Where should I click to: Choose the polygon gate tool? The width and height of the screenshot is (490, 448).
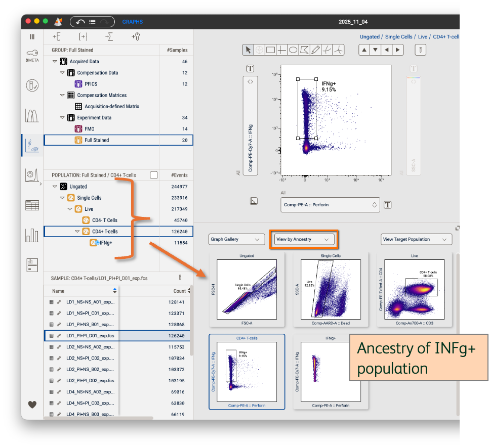pos(304,50)
